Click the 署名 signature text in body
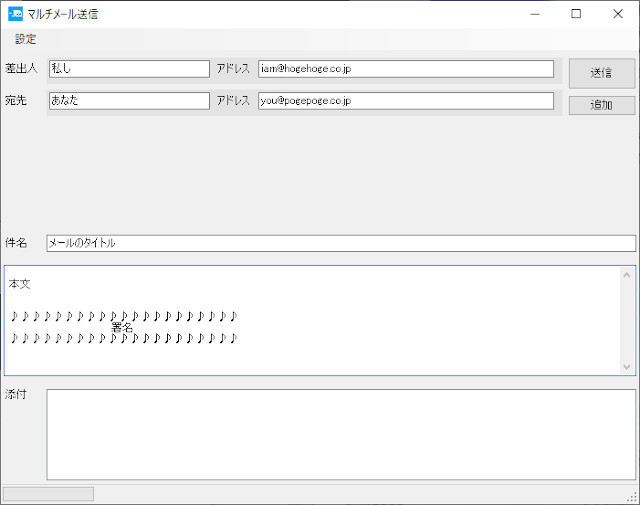Viewport: 640px width, 505px height. tap(122, 327)
